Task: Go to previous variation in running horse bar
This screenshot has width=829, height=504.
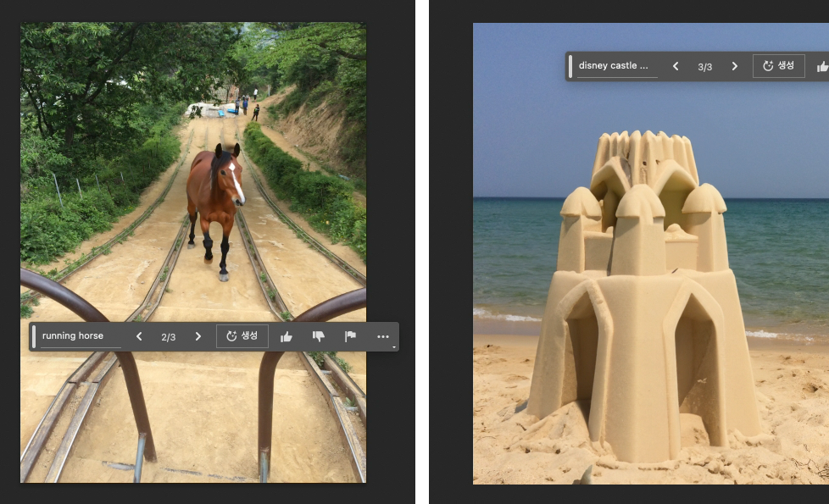Action: click(x=139, y=336)
